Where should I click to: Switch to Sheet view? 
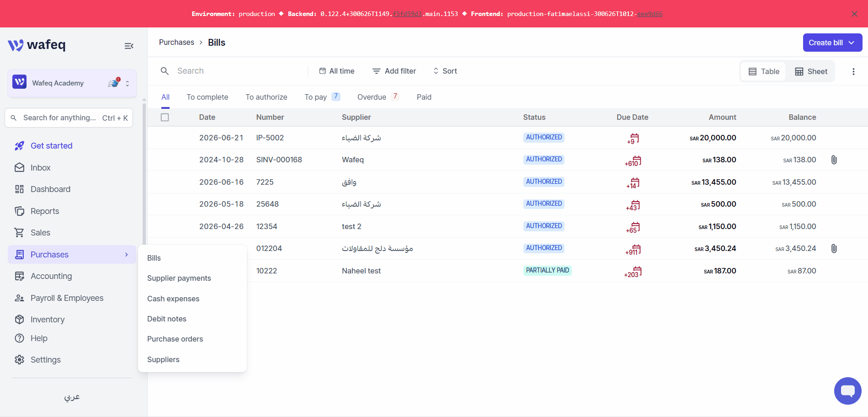tap(811, 71)
